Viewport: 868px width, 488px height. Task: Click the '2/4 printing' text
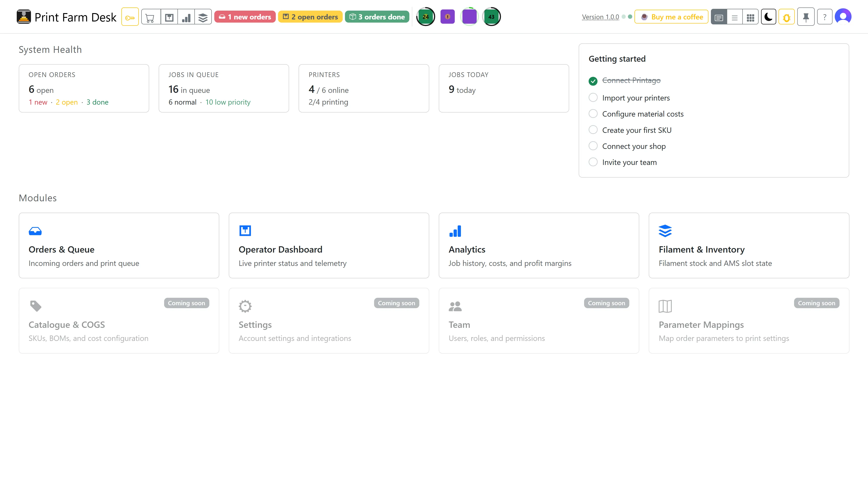328,102
